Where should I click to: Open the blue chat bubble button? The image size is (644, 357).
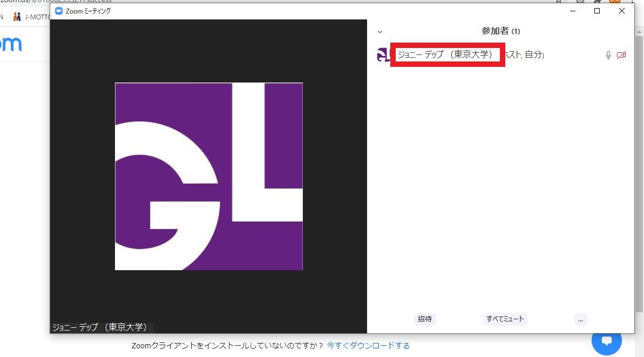pos(607,341)
